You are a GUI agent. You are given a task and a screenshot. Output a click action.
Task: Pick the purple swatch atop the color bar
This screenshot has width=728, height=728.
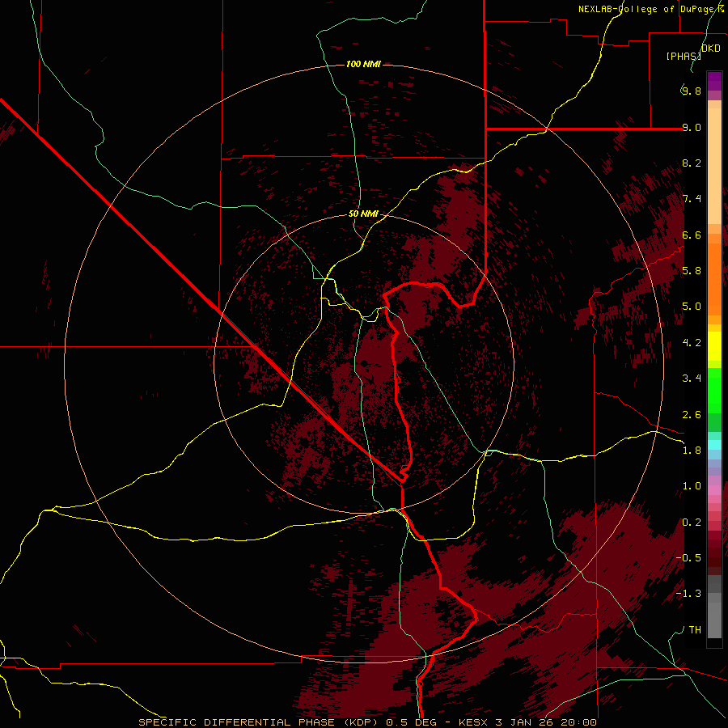click(x=714, y=81)
